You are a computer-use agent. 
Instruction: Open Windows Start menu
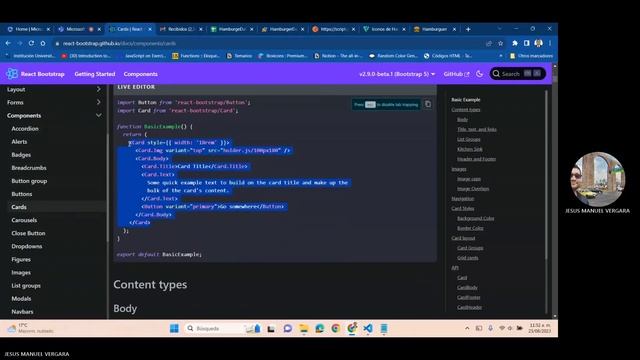pyautogui.click(x=174, y=328)
